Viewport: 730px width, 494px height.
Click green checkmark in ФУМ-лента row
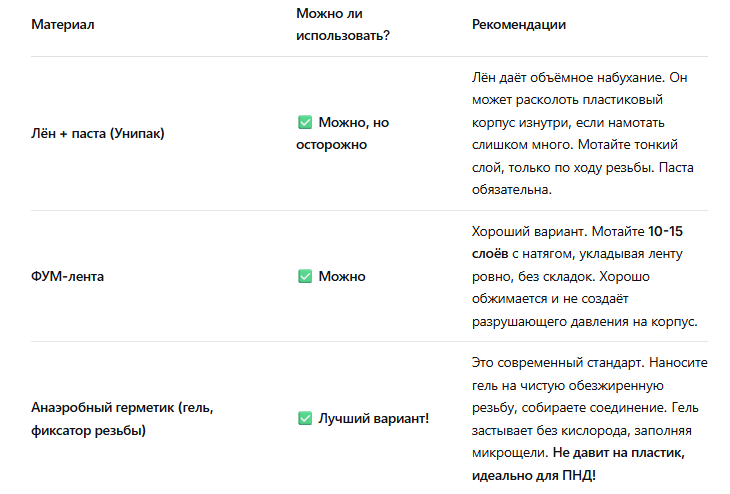pos(305,276)
